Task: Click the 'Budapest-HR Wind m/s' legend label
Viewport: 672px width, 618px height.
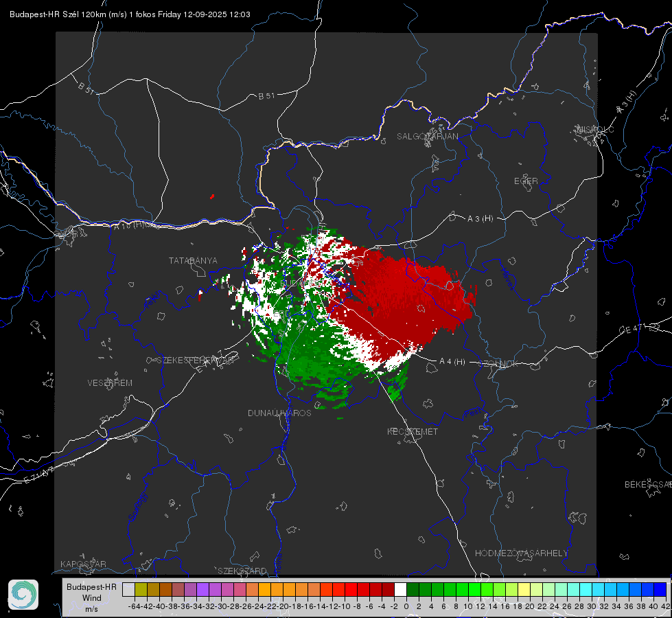Action: [x=92, y=598]
